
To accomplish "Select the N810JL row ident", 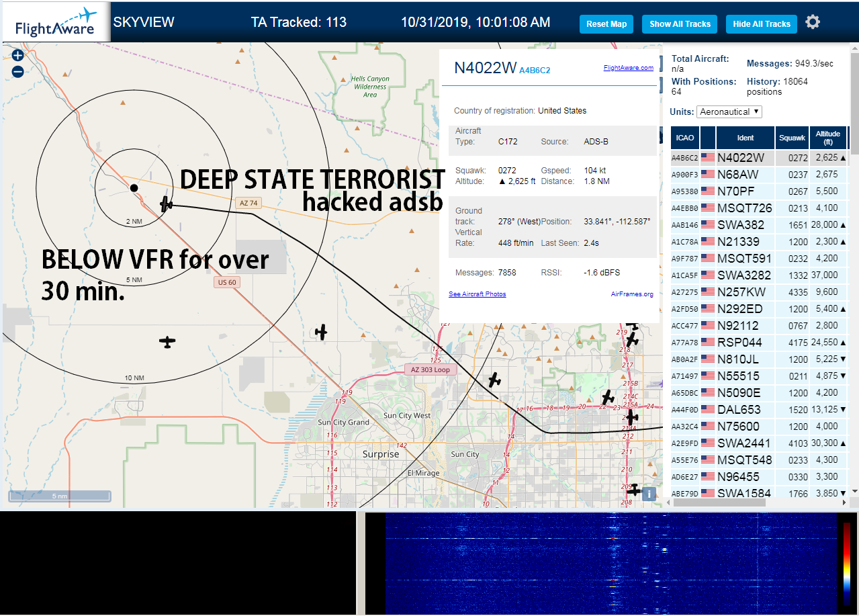I will coord(738,359).
